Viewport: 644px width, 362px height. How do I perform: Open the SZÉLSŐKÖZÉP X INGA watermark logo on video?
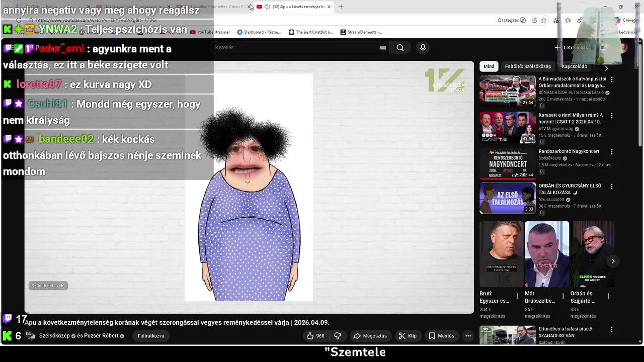445,80
